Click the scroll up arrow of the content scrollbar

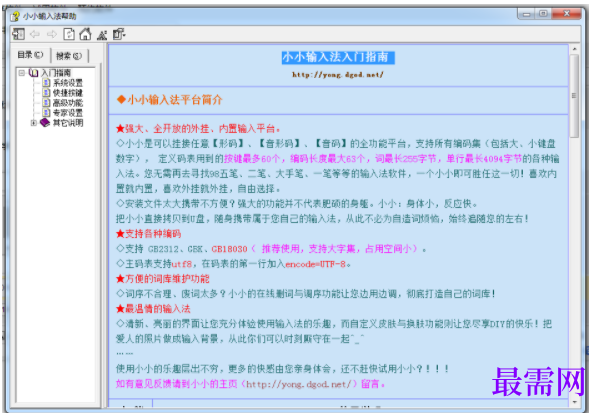click(574, 49)
